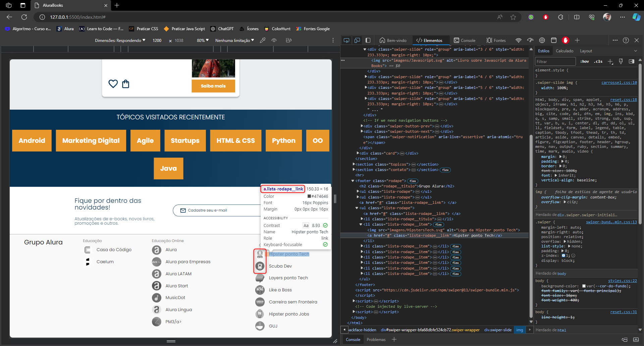Open the ColorHunt bookmark
This screenshot has height=346, width=644.
[x=277, y=29]
